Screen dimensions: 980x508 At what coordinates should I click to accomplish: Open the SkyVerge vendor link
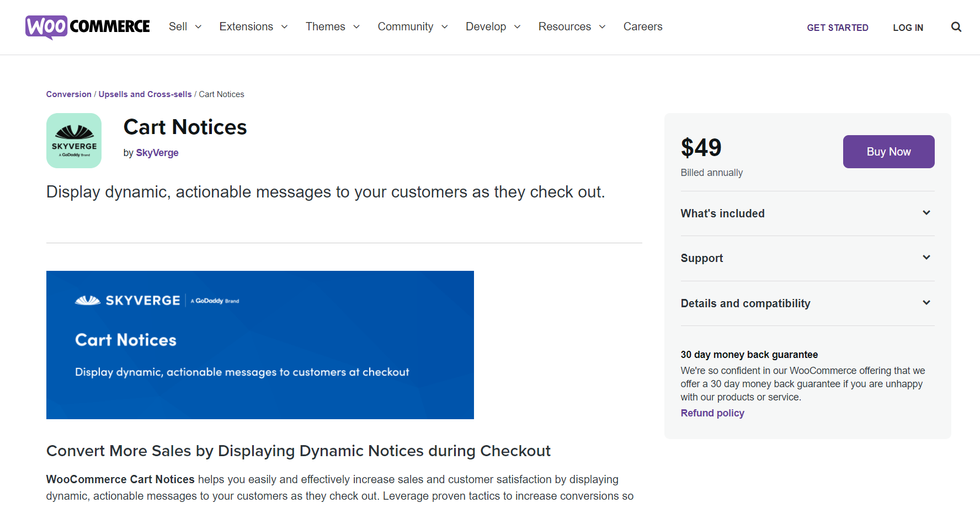click(x=157, y=153)
